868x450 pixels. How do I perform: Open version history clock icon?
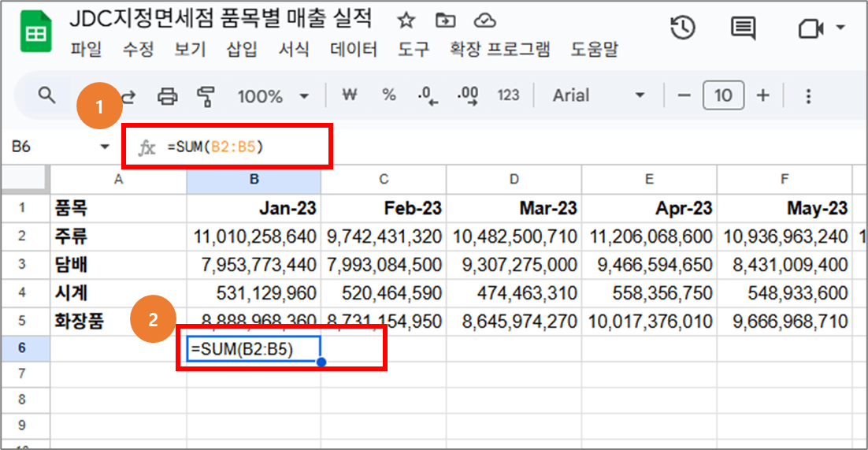683,28
